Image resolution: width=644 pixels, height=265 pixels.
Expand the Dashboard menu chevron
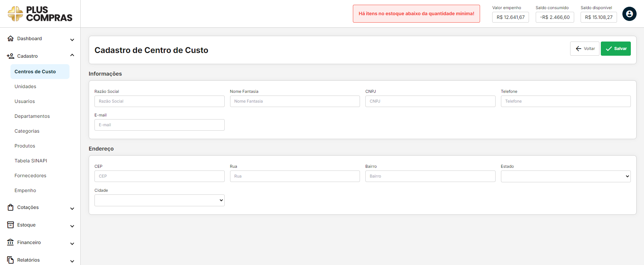tap(72, 40)
